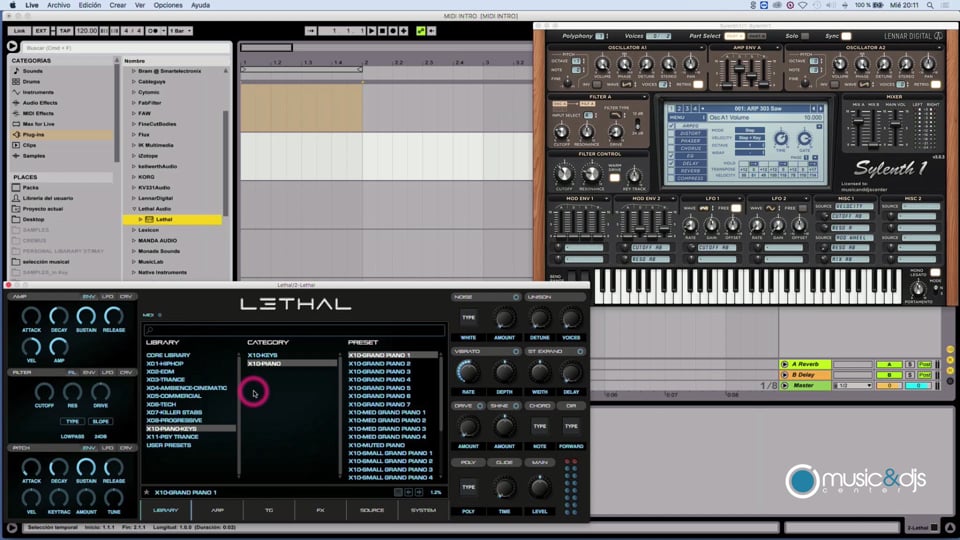The image size is (960, 540).
Task: Open the Edición menu
Action: 89,5
